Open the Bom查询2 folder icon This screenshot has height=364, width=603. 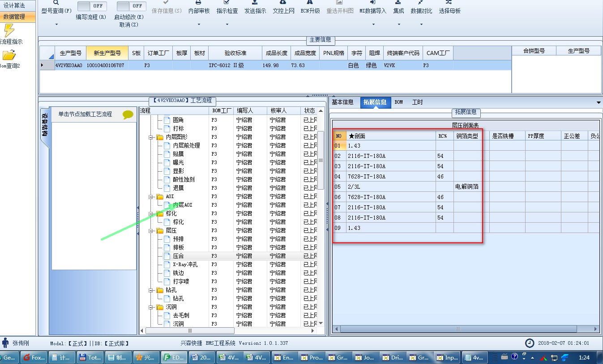[x=9, y=55]
